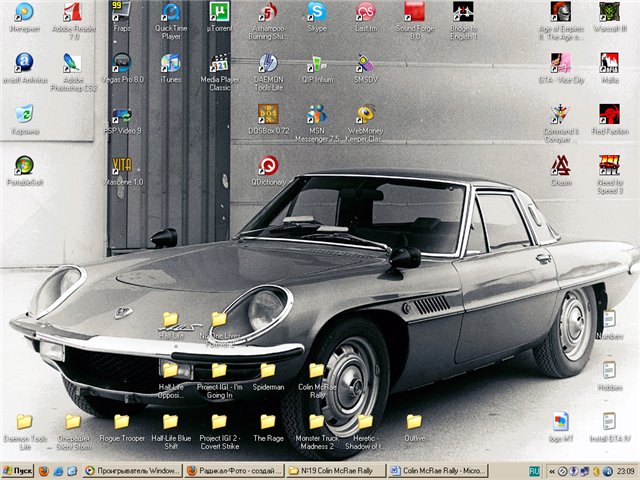Open the Skype desktop shortcut

tap(316, 13)
